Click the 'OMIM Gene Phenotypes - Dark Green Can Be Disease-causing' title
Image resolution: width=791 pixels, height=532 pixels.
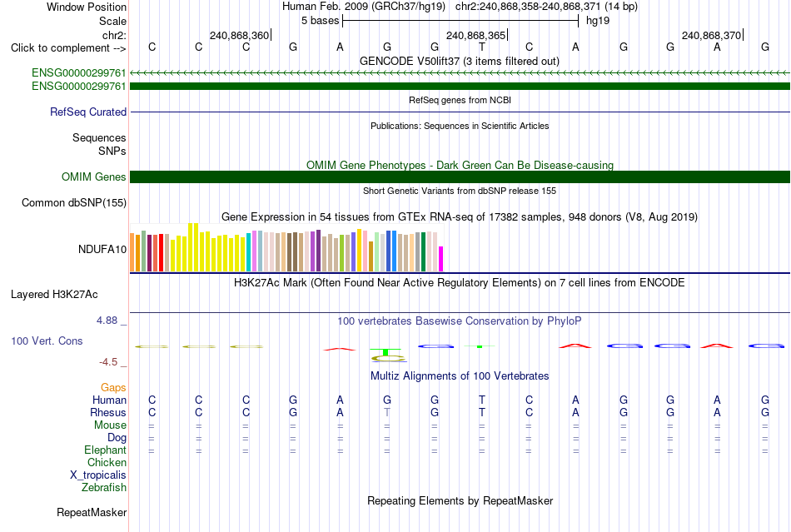click(x=460, y=165)
